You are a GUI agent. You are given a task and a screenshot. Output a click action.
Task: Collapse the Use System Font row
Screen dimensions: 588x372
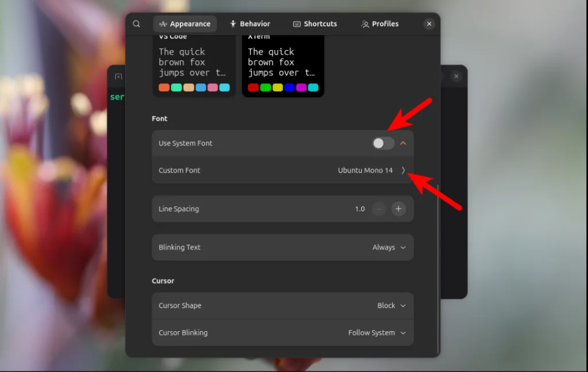403,143
